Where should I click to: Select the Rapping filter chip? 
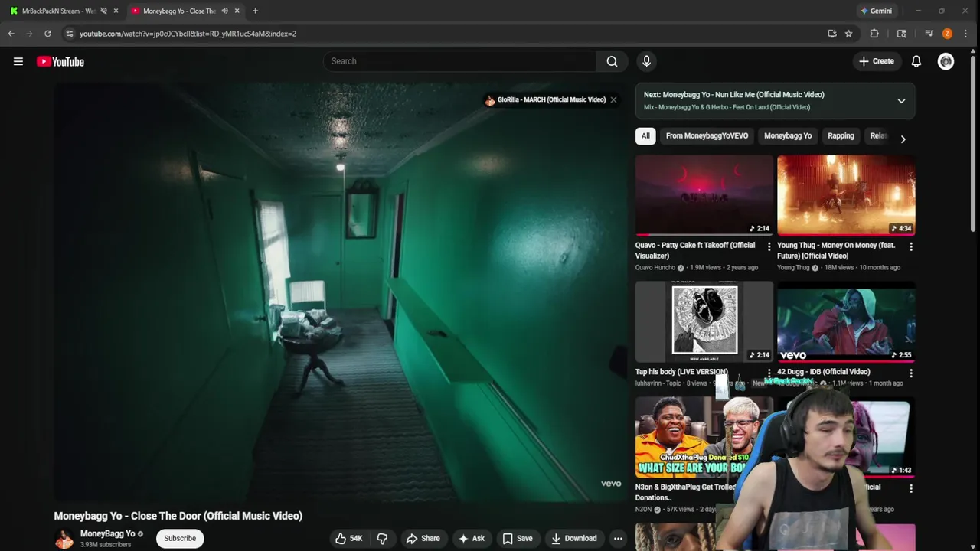[841, 135]
